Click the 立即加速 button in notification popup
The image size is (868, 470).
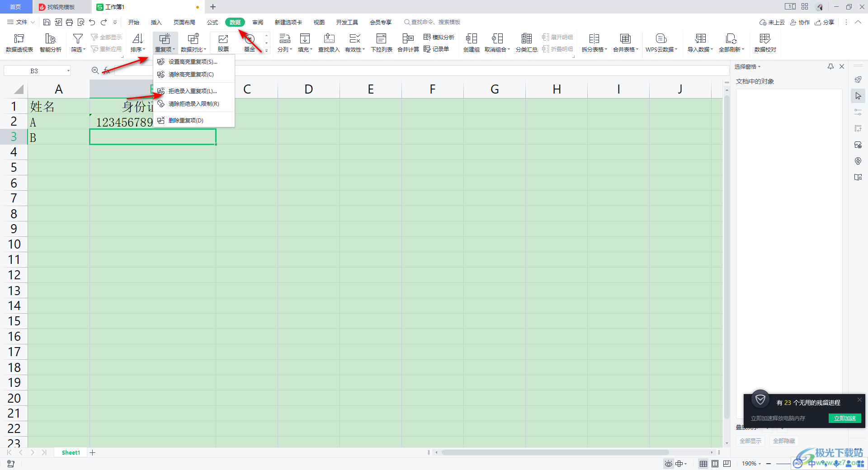[844, 418]
